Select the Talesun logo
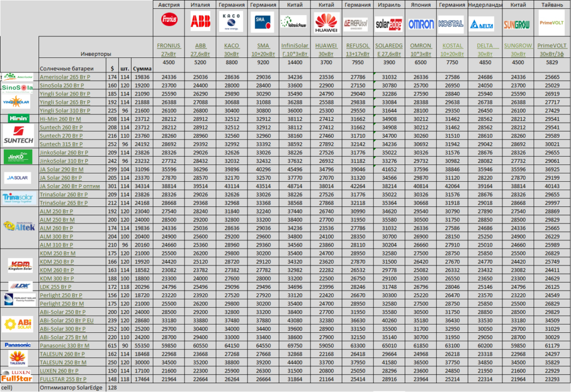This screenshot has height=392, width=571. 18,358
